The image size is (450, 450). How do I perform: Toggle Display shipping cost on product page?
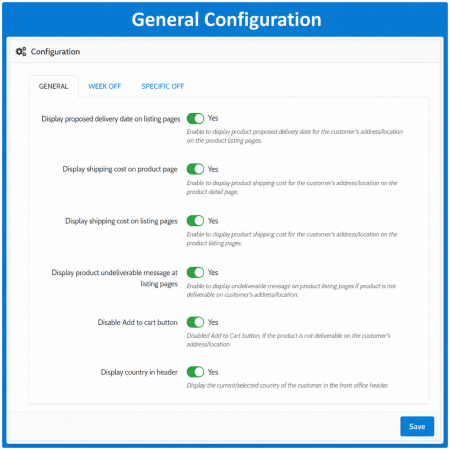[x=195, y=169]
